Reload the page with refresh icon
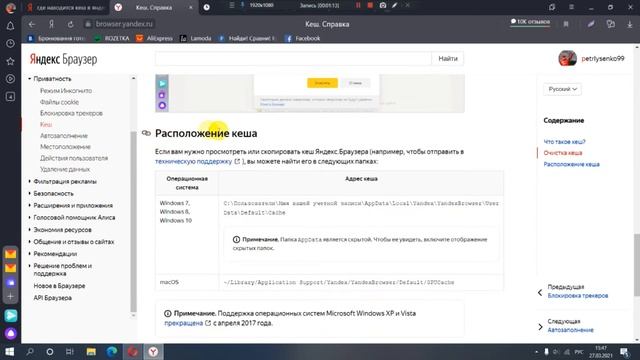The image size is (640, 360). 70,24
